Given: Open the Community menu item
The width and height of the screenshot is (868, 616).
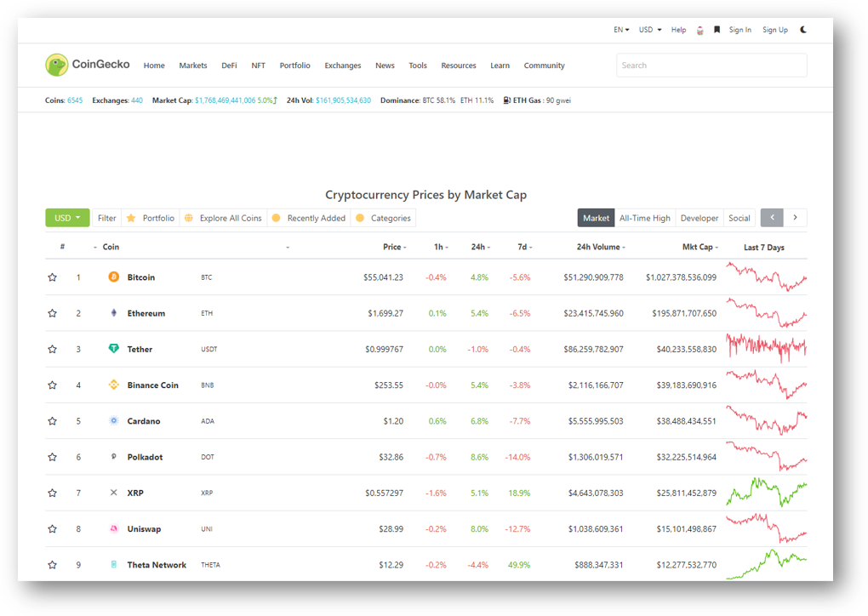Looking at the screenshot, I should 544,66.
